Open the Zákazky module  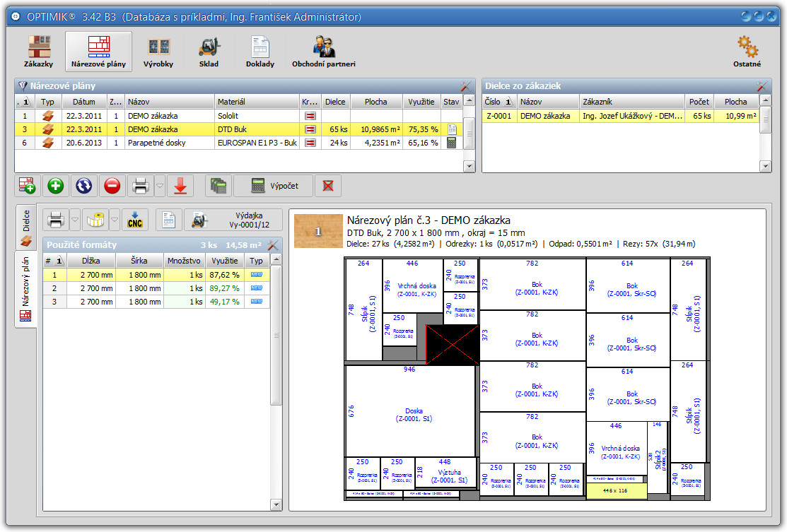click(39, 52)
